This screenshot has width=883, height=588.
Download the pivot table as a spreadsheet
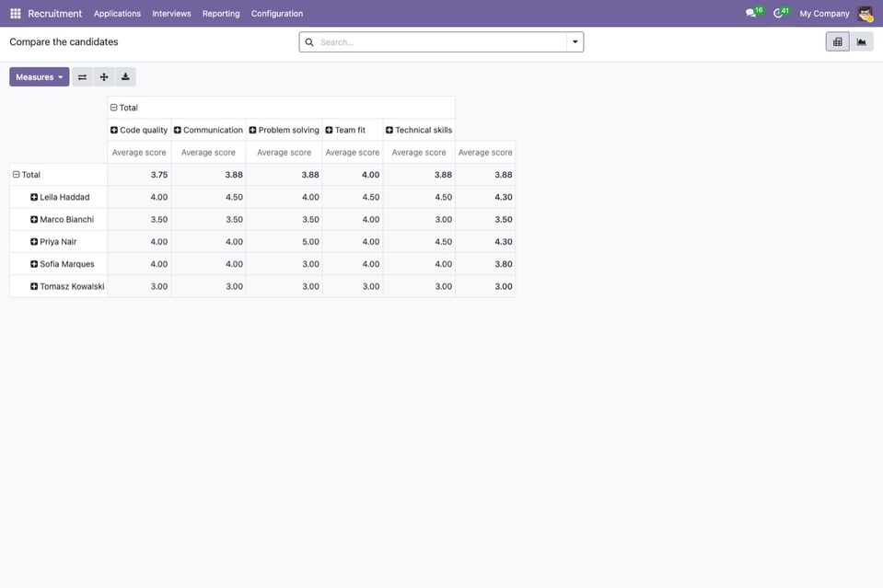tap(125, 77)
